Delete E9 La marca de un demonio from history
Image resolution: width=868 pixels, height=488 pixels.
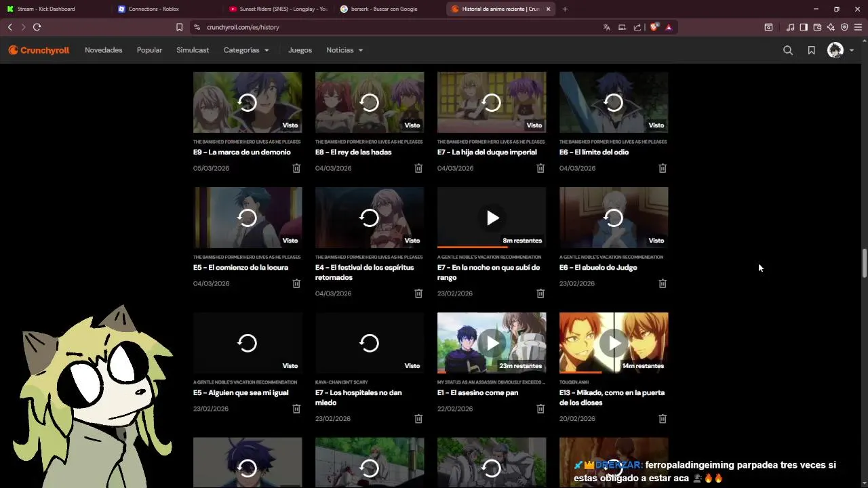296,168
